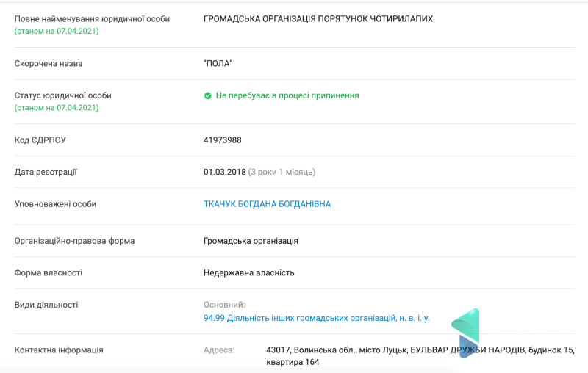588x373 pixels.
Task: Click the ЄДРПОУ code 41973988
Action: click(x=222, y=140)
